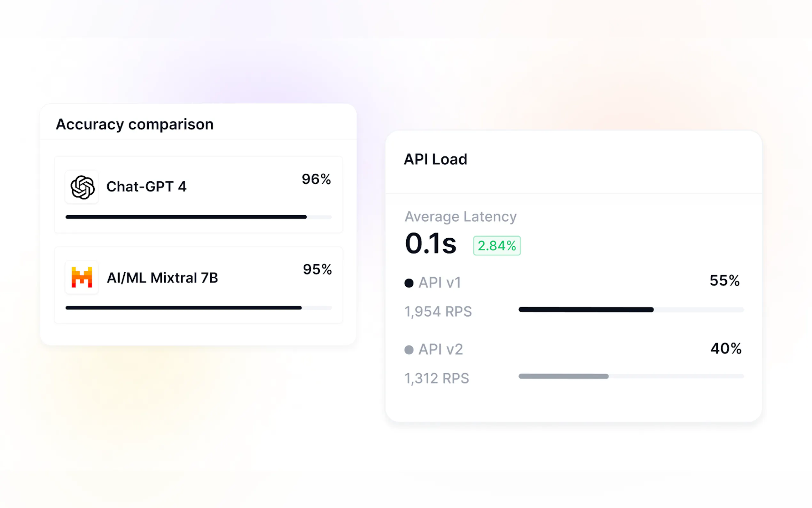
Task: Click the 0.1s latency figure
Action: 431,243
